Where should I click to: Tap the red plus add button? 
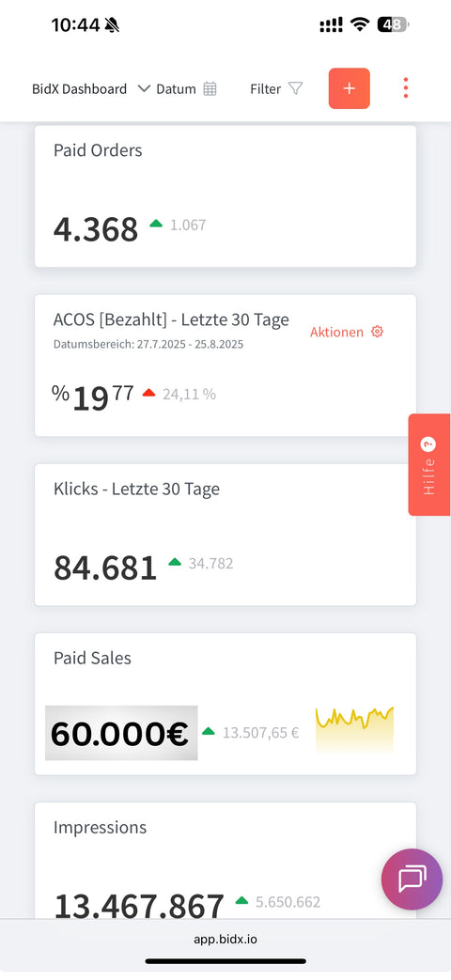point(350,88)
